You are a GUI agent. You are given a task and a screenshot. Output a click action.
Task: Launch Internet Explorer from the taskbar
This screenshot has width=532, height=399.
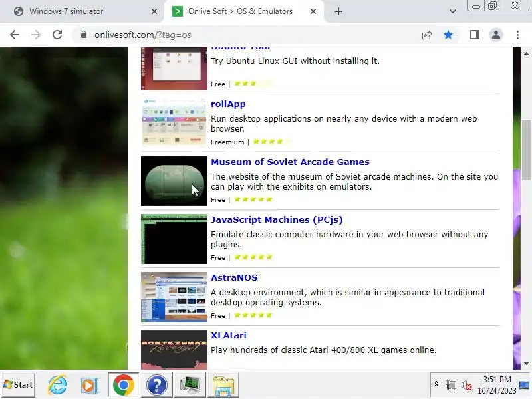tap(57, 385)
